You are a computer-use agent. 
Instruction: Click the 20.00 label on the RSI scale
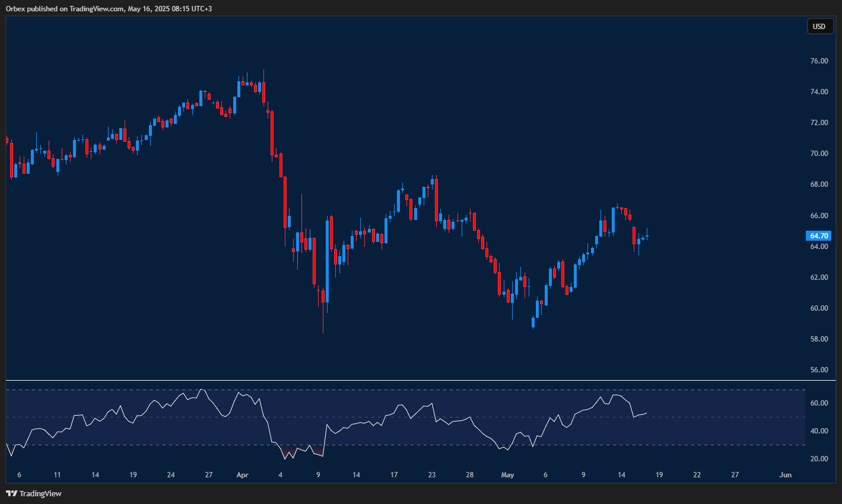(x=819, y=459)
